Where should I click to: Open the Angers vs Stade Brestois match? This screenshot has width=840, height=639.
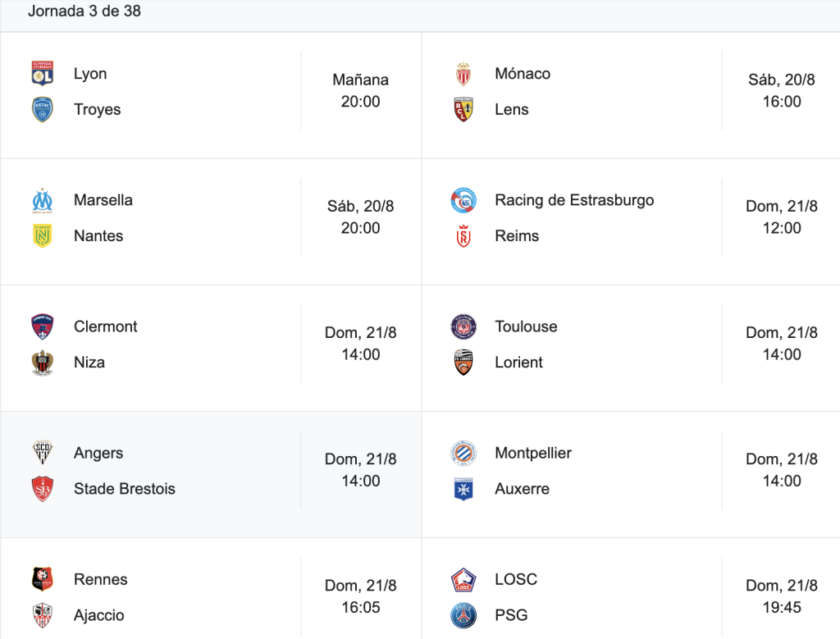[x=211, y=475]
